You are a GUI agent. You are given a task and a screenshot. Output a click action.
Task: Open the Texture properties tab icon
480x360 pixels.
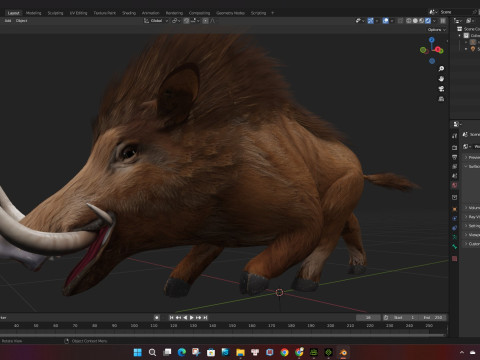click(x=454, y=259)
